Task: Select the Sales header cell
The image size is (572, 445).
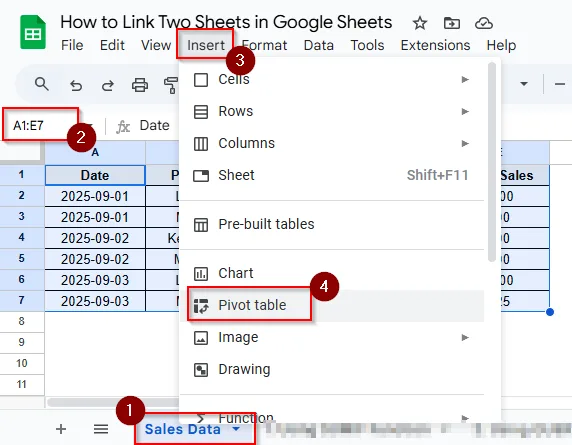Action: click(525, 175)
